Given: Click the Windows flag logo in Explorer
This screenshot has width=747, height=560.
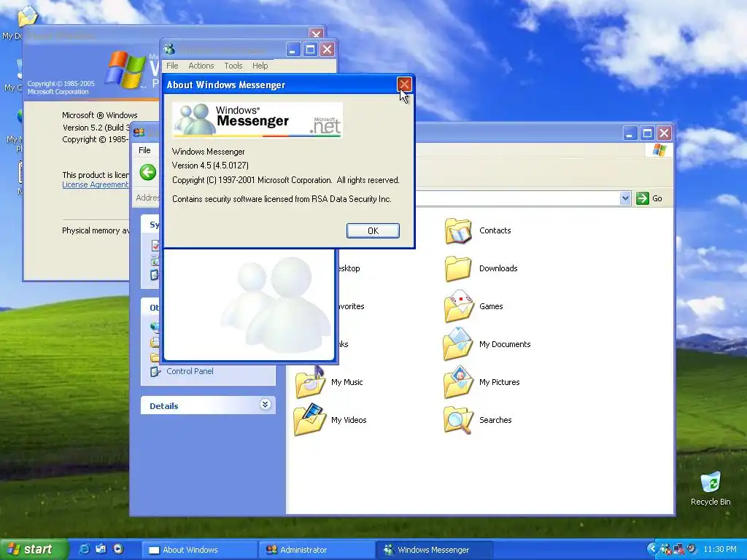Looking at the screenshot, I should point(659,150).
